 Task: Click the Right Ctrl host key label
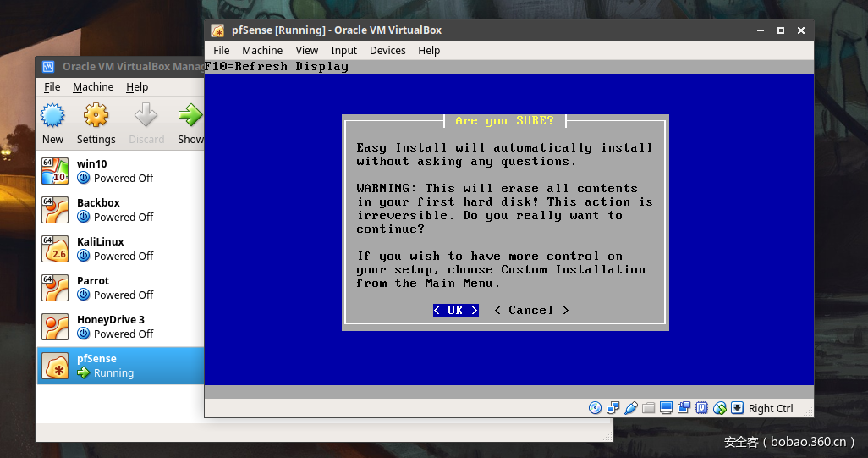[x=771, y=409]
